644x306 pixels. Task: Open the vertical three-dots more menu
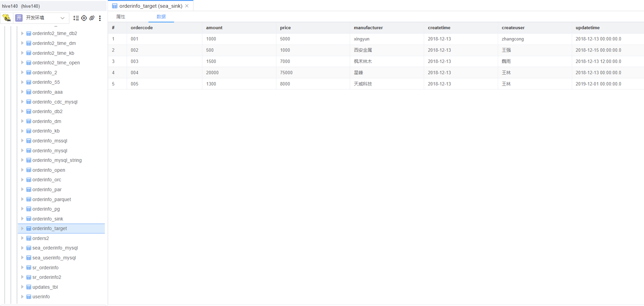[100, 18]
